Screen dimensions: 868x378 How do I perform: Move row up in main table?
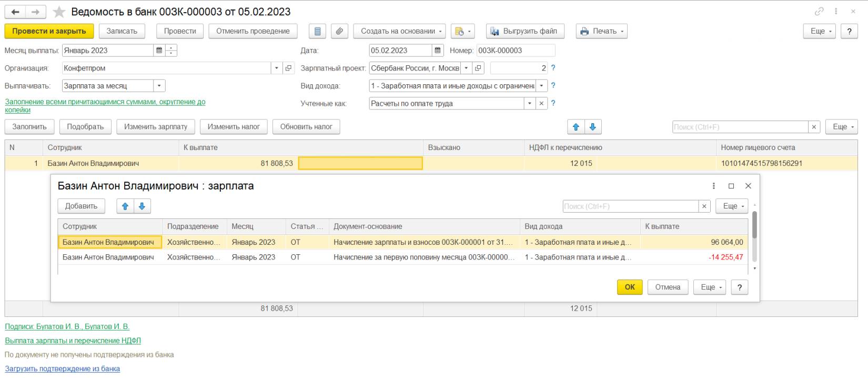click(576, 127)
